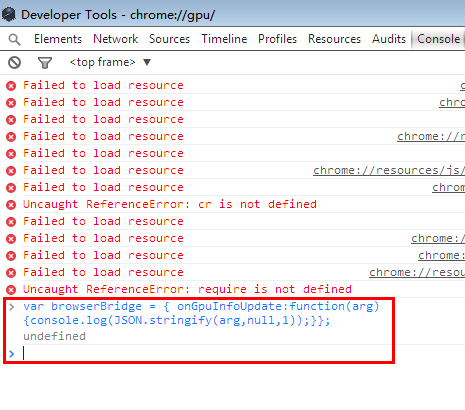This screenshot has height=410, width=465.
Task: Open the console filter funnel icon
Action: pyautogui.click(x=45, y=62)
